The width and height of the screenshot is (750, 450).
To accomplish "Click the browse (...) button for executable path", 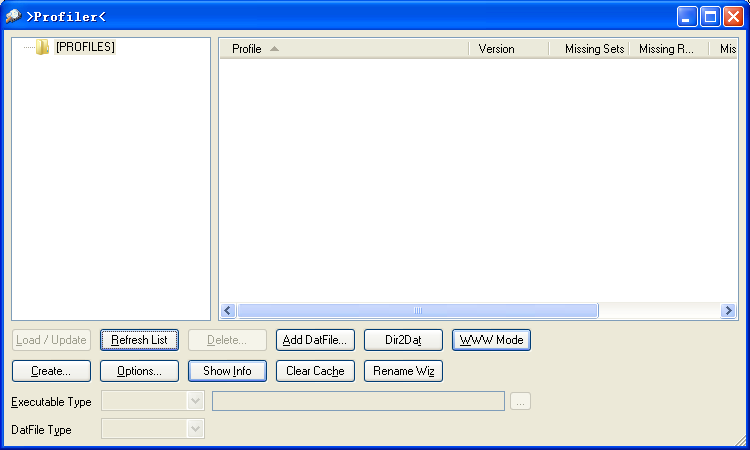I will pos(520,401).
